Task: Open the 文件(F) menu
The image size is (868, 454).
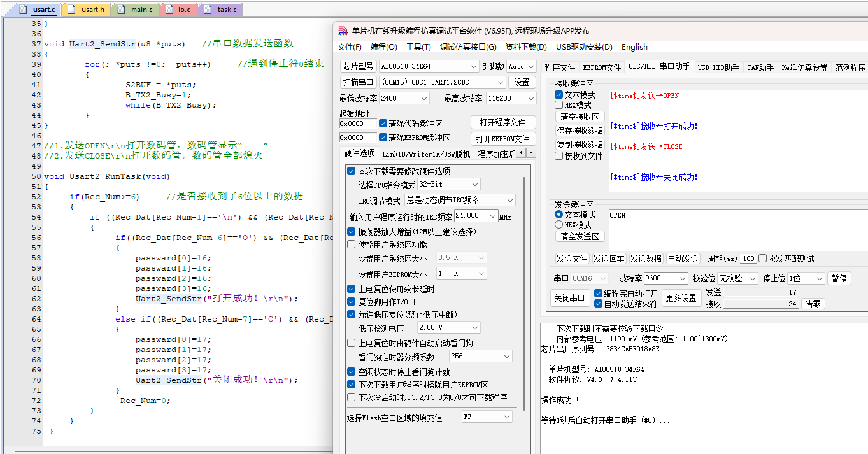Action: point(350,47)
